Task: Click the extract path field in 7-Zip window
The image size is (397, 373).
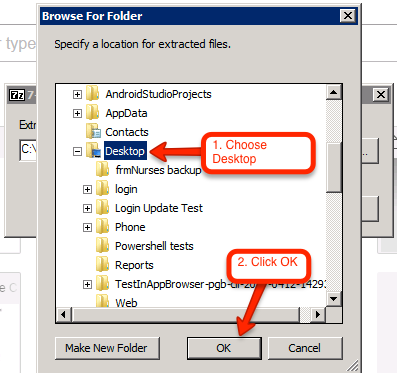Action: coord(28,149)
